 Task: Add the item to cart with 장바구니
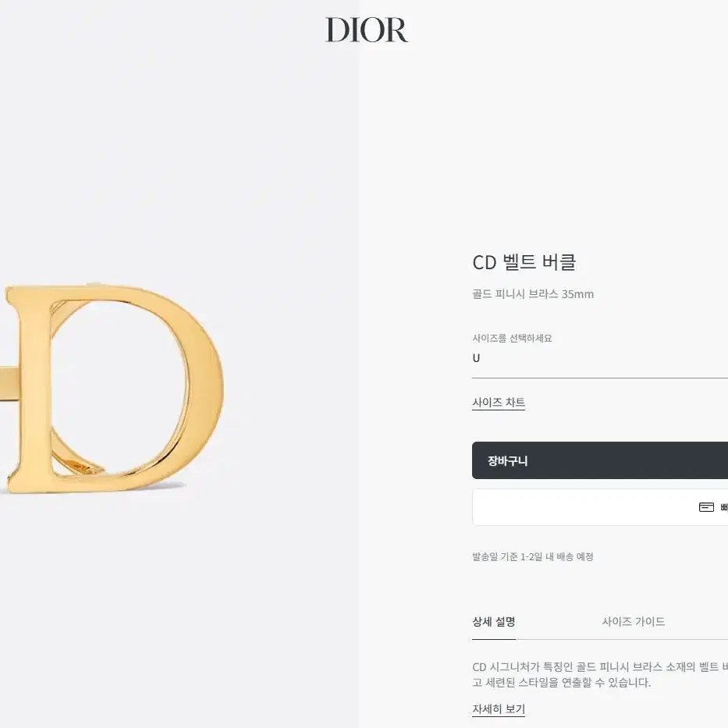click(600, 460)
